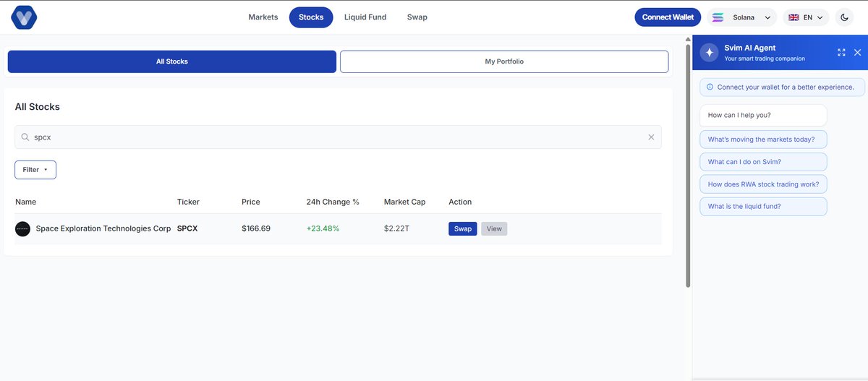Switch to the My Portfolio tab
The image size is (868, 381).
(x=504, y=61)
